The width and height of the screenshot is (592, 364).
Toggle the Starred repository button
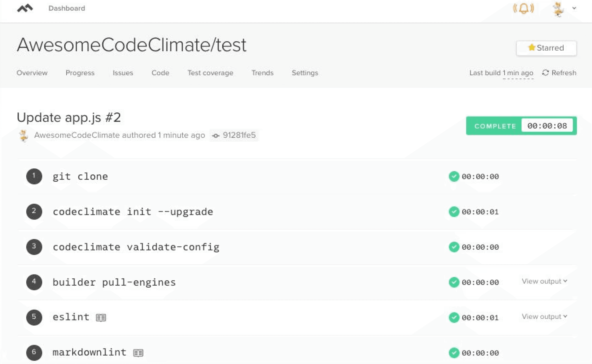pyautogui.click(x=546, y=48)
